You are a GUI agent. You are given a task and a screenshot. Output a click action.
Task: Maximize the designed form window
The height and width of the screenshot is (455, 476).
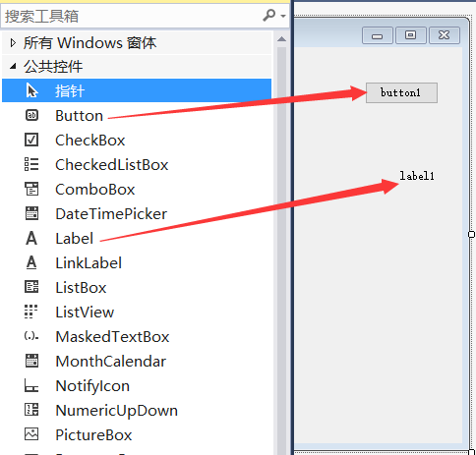point(411,35)
